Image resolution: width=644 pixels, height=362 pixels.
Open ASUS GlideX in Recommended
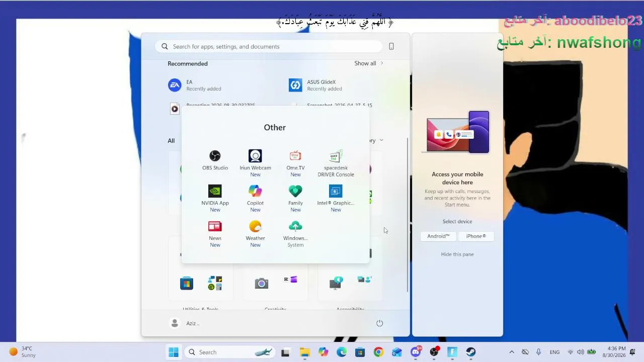tap(316, 85)
